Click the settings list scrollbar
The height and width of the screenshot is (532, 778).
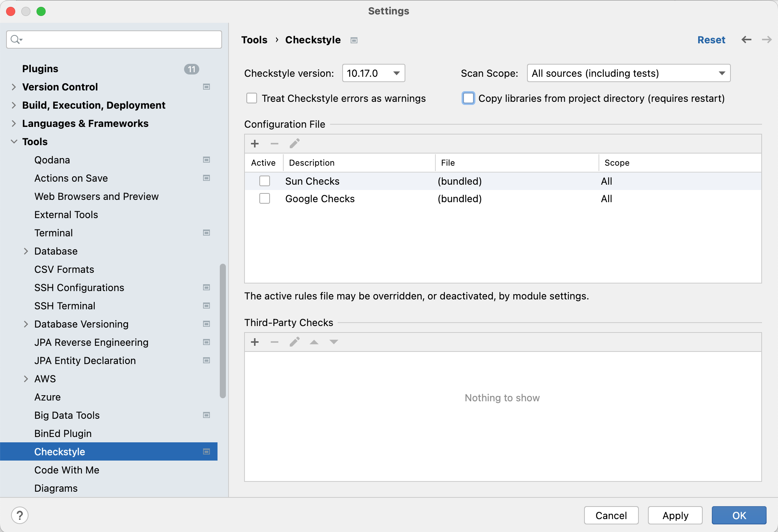(x=223, y=331)
